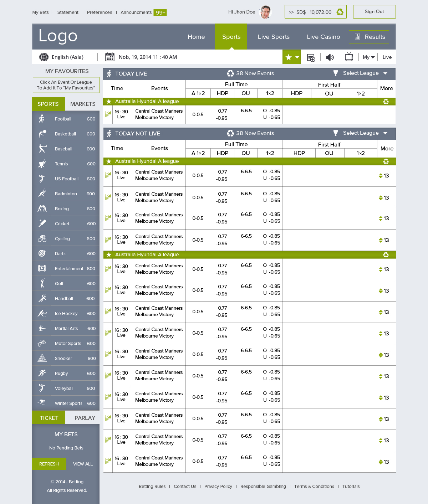Viewport: 428px width, 504px height.
Task: Open Select League dropdown in Today Live
Action: [365, 73]
